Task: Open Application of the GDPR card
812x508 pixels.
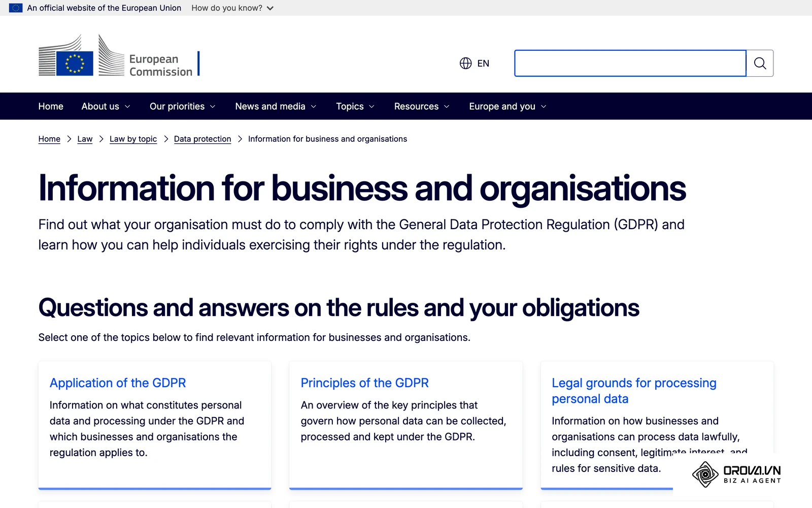Action: (118, 383)
